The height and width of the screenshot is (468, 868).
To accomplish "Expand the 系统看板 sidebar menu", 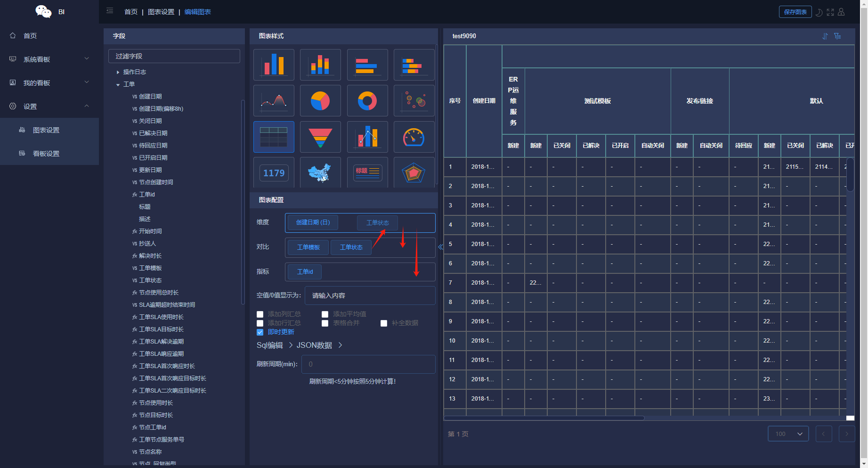I will pos(49,59).
